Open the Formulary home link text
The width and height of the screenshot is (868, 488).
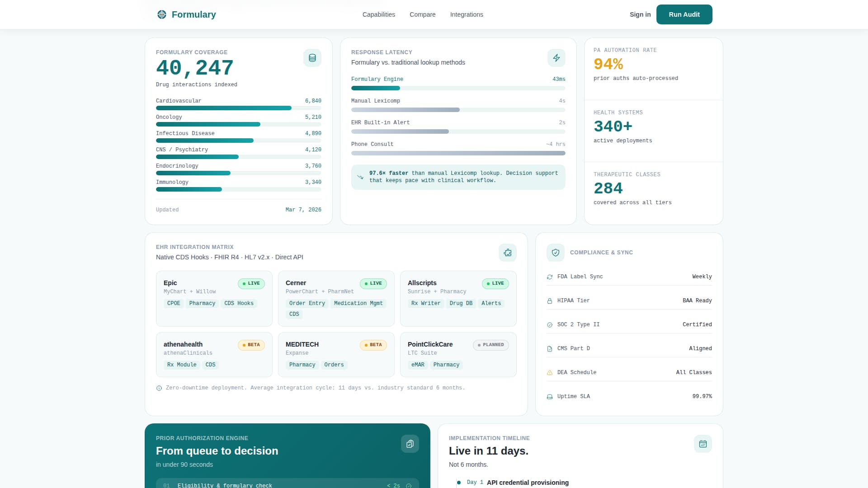pyautogui.click(x=193, y=14)
